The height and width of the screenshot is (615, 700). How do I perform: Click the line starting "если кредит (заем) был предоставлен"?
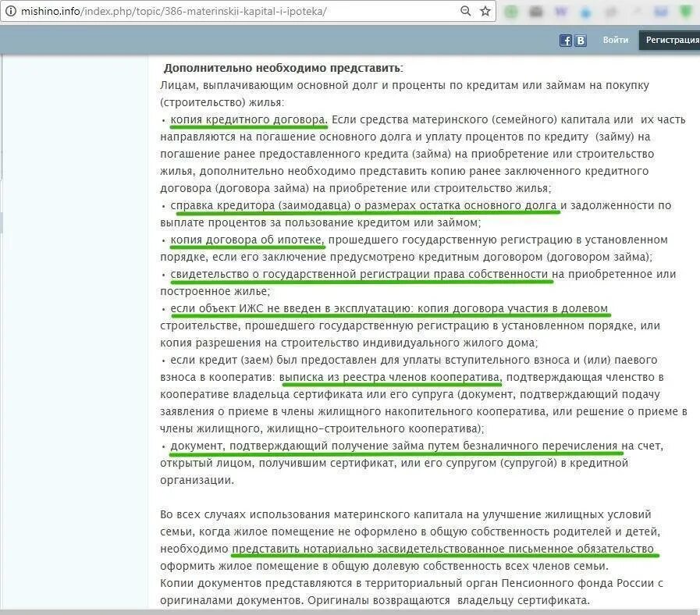point(414,360)
